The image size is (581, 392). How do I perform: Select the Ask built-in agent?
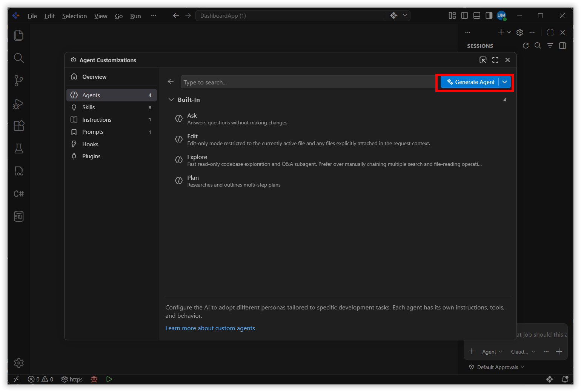[338, 119]
